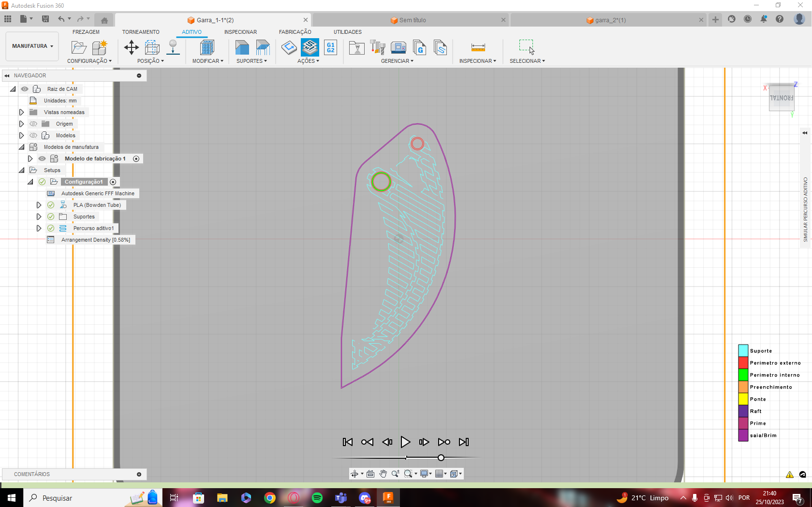812x507 pixels.
Task: Click the simulate additive toolpath icon
Action: point(310,47)
